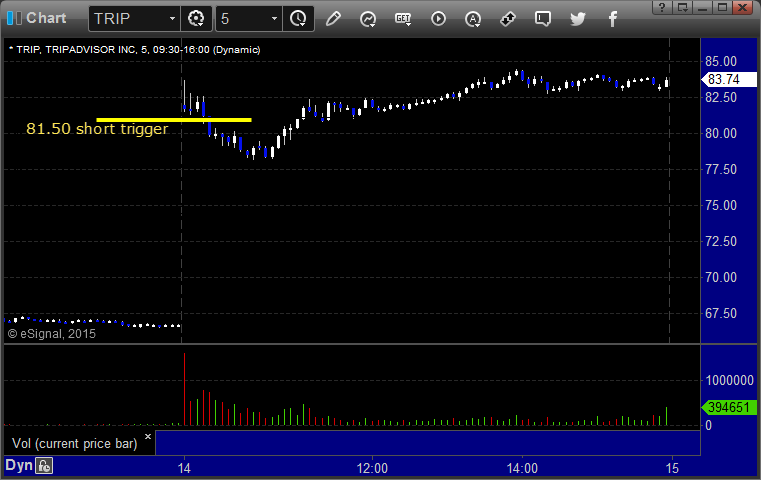Open the help question mark button
This screenshot has width=761, height=480.
[662, 7]
